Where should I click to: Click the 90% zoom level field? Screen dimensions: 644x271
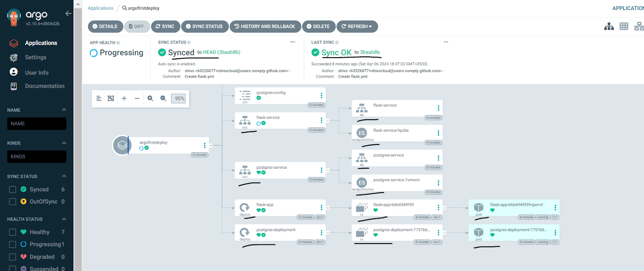point(179,98)
